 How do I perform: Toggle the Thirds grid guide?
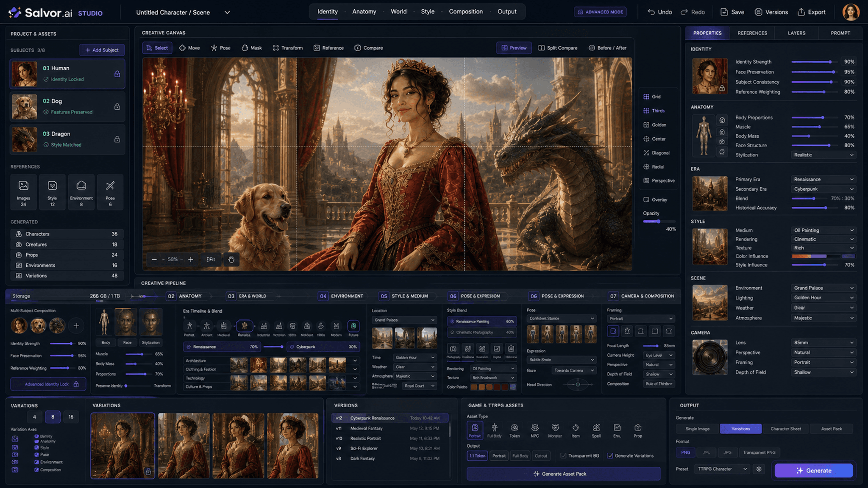click(654, 111)
